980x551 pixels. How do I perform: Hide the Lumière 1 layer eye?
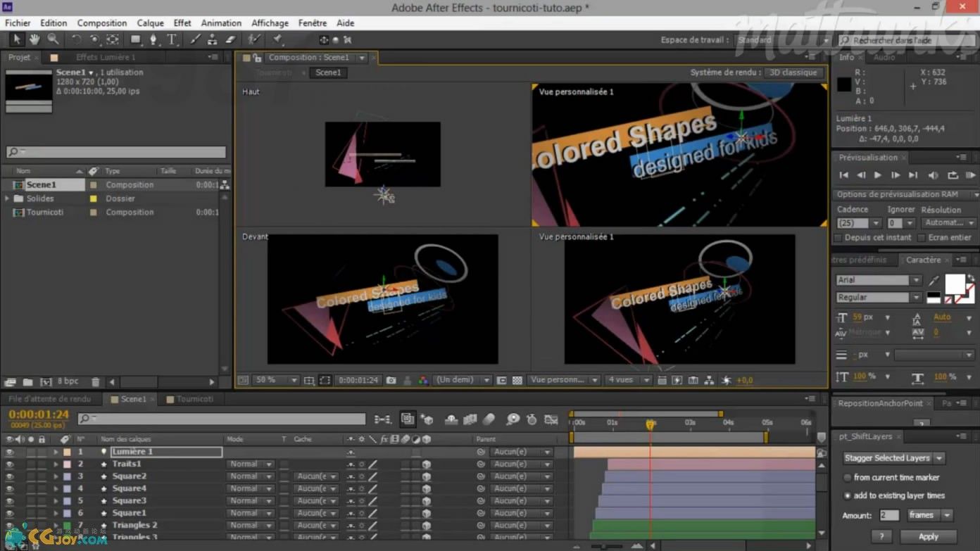click(9, 452)
